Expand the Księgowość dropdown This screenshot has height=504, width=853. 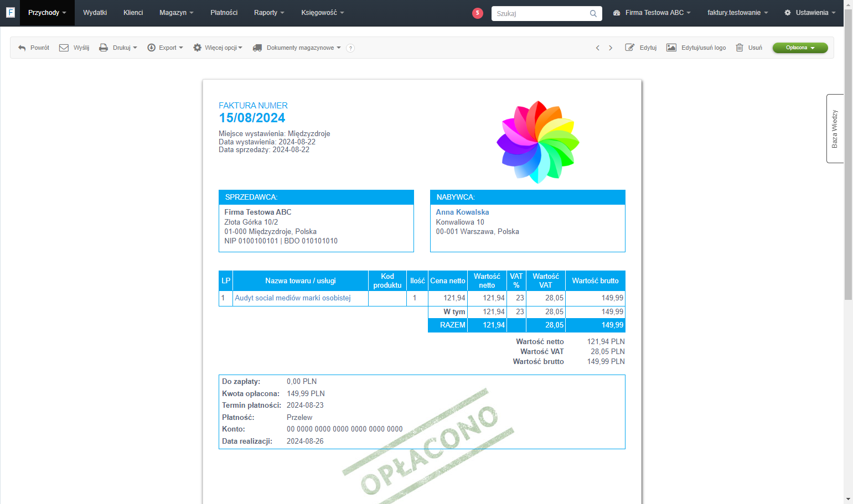click(323, 13)
